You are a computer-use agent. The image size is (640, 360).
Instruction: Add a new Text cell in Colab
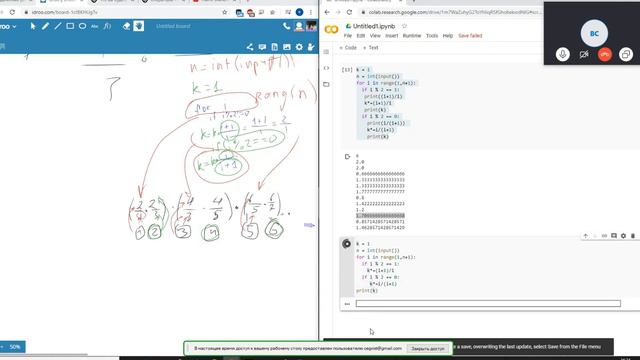click(x=371, y=48)
